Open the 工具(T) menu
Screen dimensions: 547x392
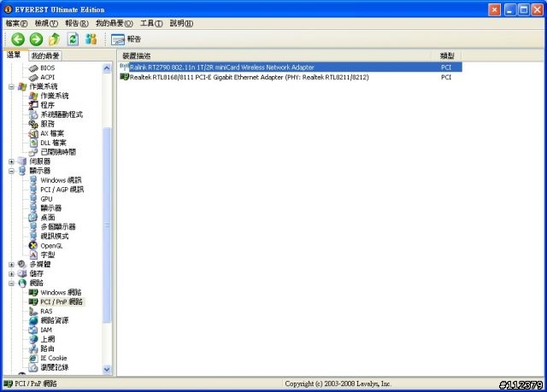click(x=151, y=23)
